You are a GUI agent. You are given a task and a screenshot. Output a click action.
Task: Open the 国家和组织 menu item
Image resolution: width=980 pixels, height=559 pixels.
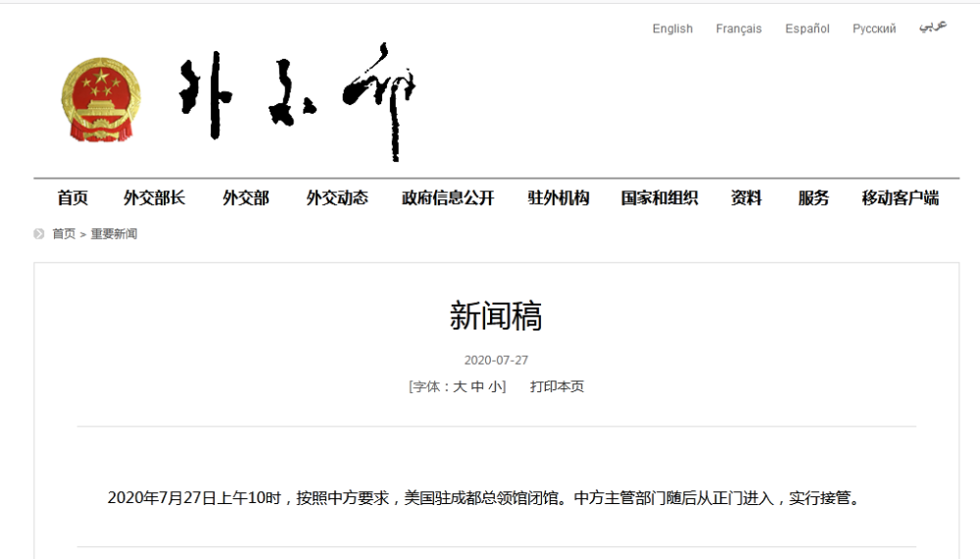[660, 198]
